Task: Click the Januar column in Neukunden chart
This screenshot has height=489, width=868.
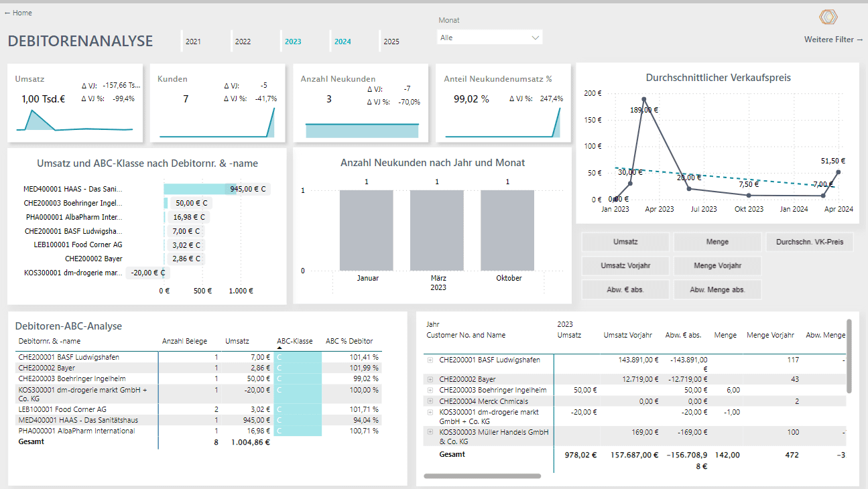Action: click(x=367, y=230)
